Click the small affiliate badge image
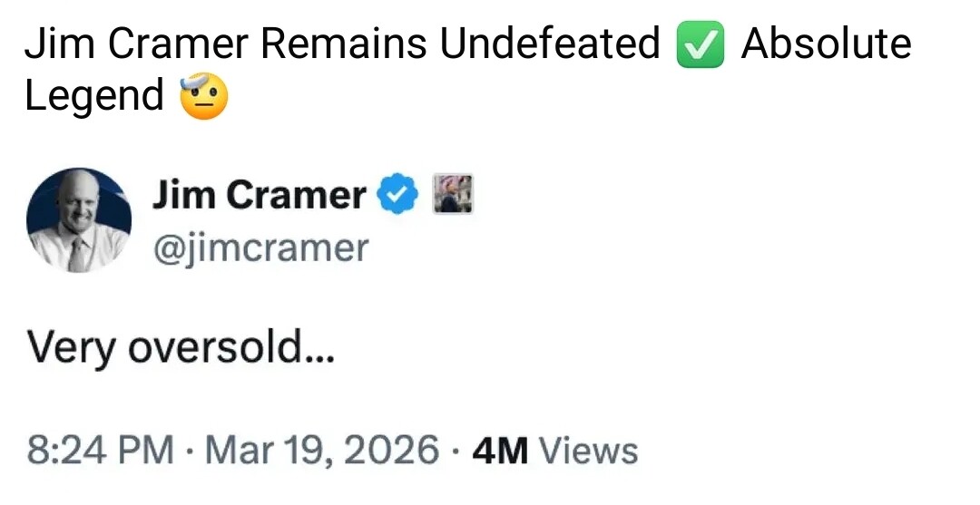This screenshot has width=980, height=505. 451,195
